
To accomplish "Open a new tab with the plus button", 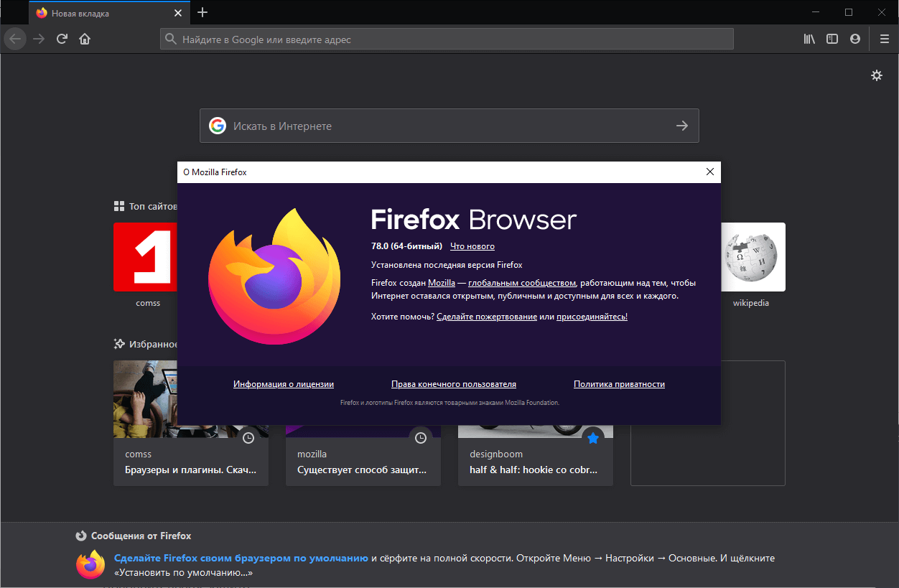I will click(202, 12).
